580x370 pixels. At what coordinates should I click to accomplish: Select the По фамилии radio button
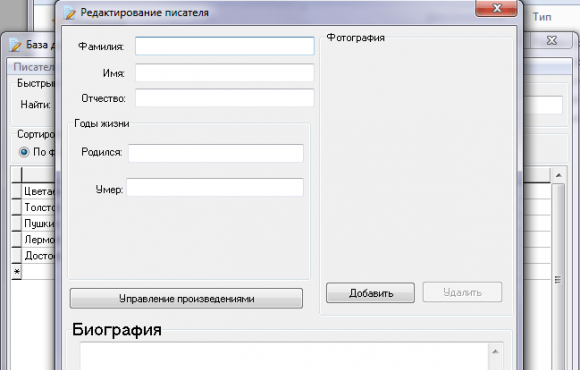click(24, 152)
